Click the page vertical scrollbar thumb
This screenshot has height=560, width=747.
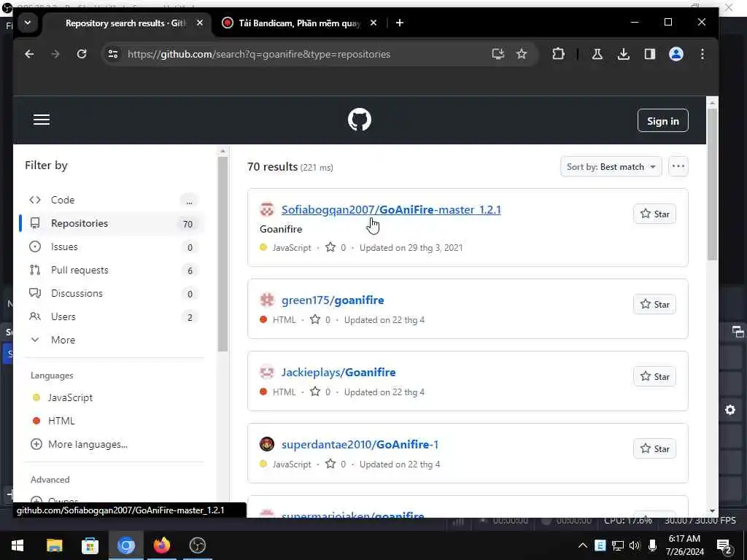click(x=712, y=184)
